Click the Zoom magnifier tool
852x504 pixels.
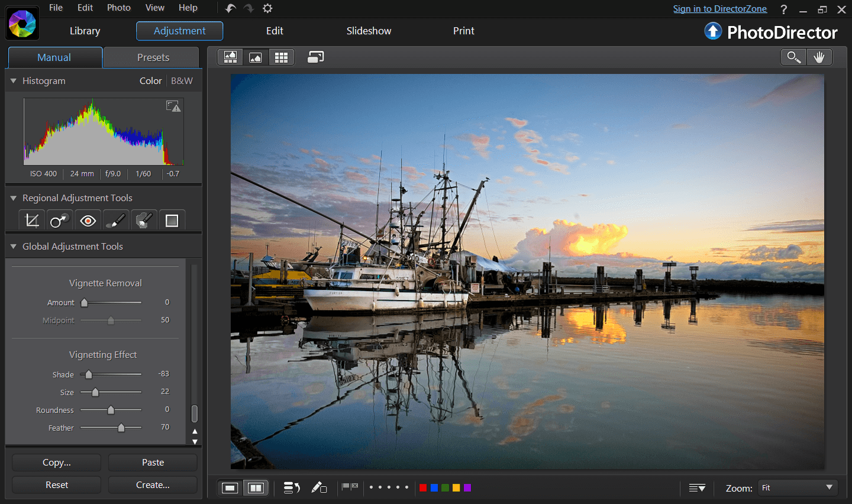793,57
